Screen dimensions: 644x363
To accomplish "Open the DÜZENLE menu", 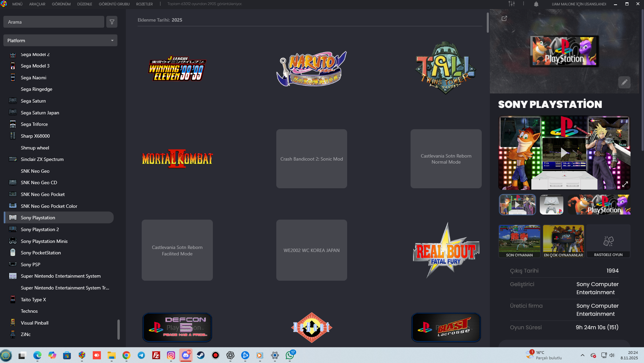I will click(x=85, y=4).
